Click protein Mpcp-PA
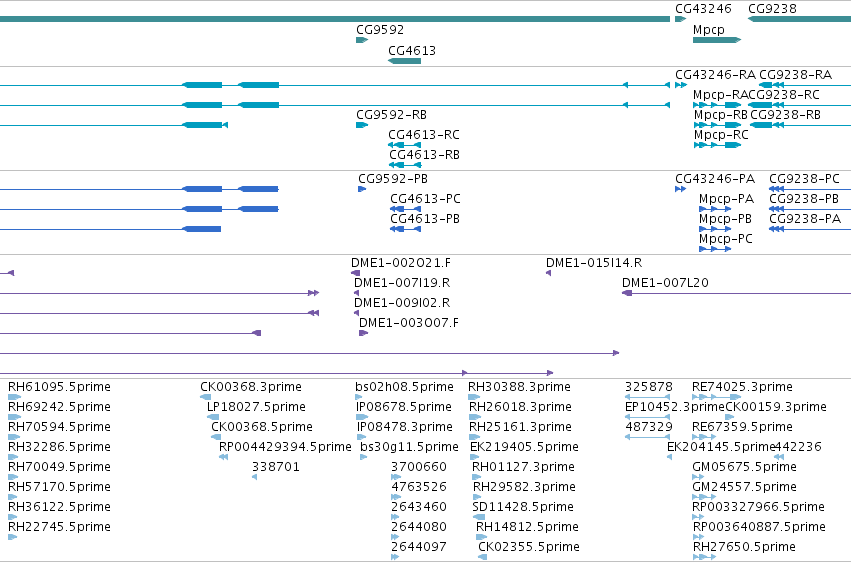The height and width of the screenshot is (562, 851). click(x=715, y=209)
